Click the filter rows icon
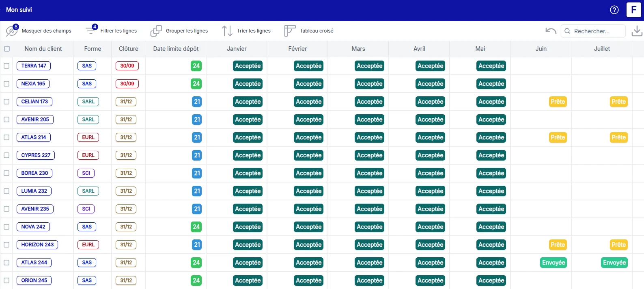The width and height of the screenshot is (644, 289). (91, 30)
